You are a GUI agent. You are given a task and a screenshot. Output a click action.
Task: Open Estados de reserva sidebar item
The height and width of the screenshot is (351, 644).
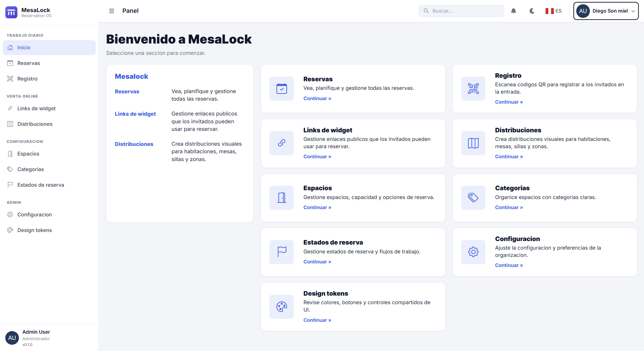(x=49, y=185)
